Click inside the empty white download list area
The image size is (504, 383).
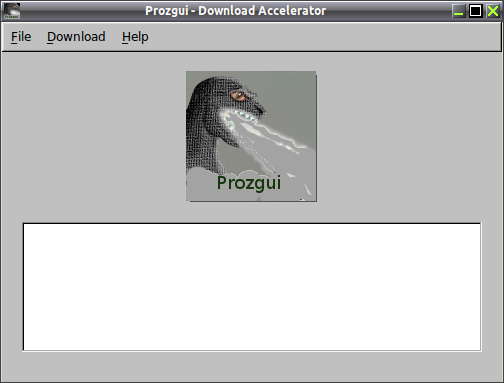(252, 287)
